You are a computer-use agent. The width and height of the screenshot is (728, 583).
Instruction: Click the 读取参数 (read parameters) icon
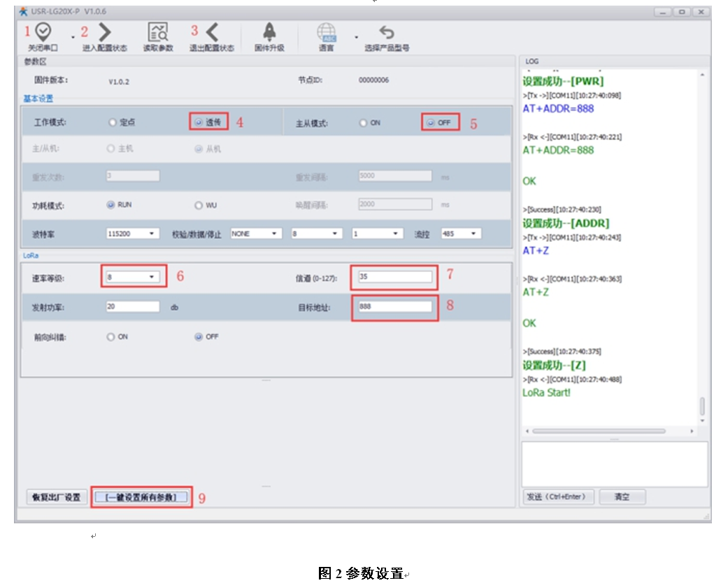pyautogui.click(x=157, y=31)
